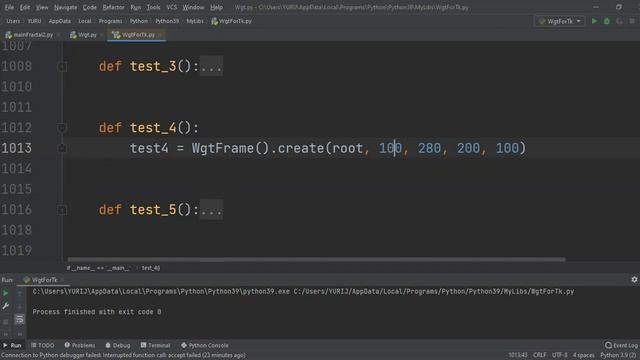Open the Run tool window button

point(13,345)
